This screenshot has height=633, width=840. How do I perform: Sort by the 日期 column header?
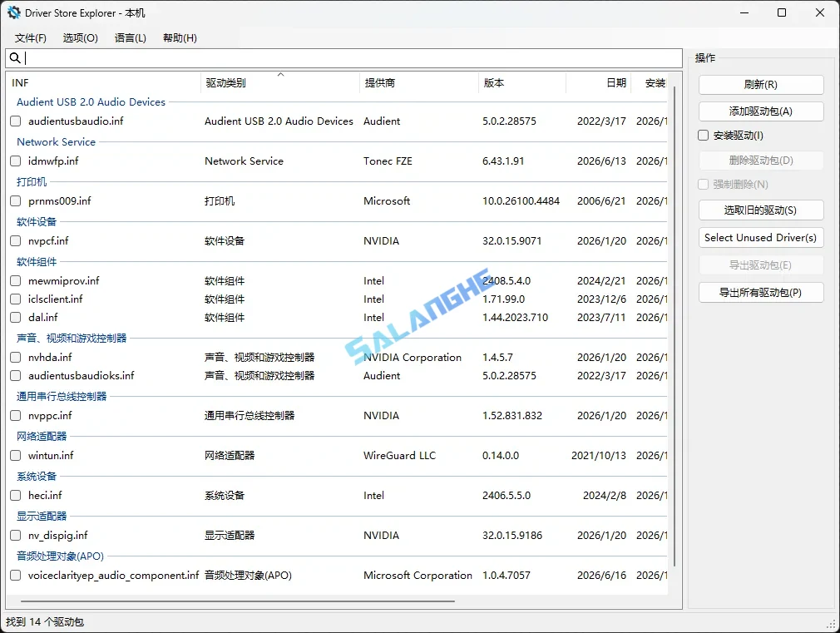(598, 83)
